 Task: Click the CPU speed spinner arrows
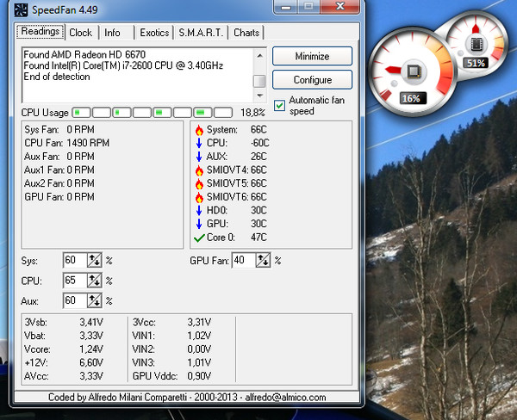tap(94, 281)
